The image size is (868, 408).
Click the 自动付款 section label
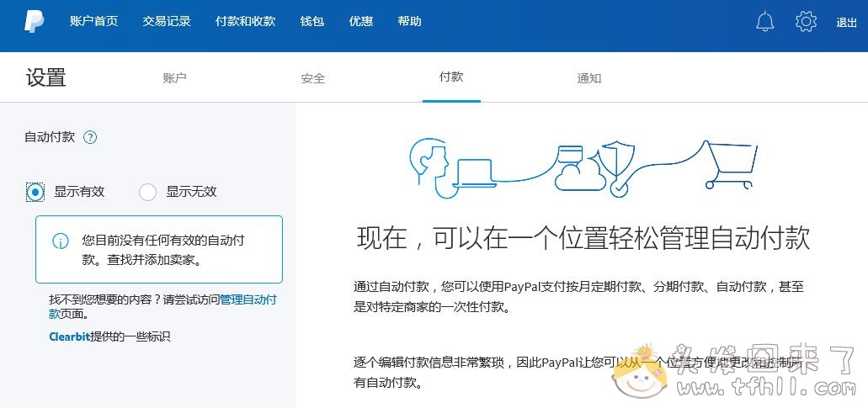50,137
